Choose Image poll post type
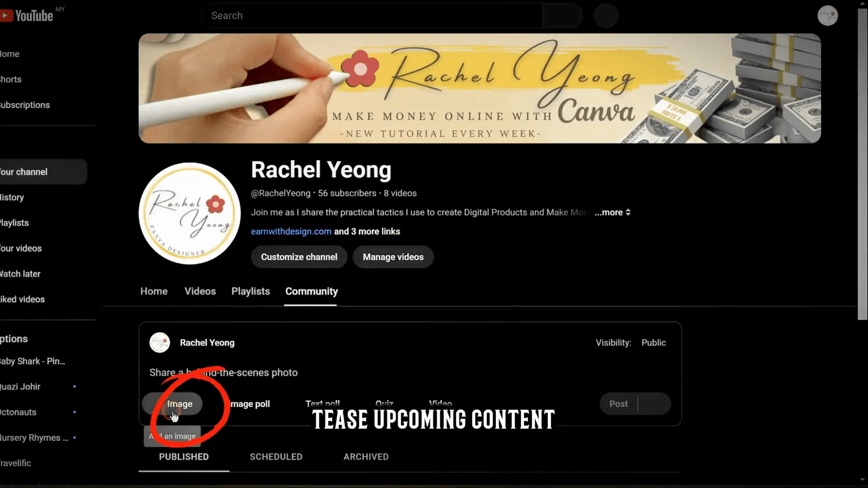Image resolution: width=868 pixels, height=488 pixels. coord(250,404)
